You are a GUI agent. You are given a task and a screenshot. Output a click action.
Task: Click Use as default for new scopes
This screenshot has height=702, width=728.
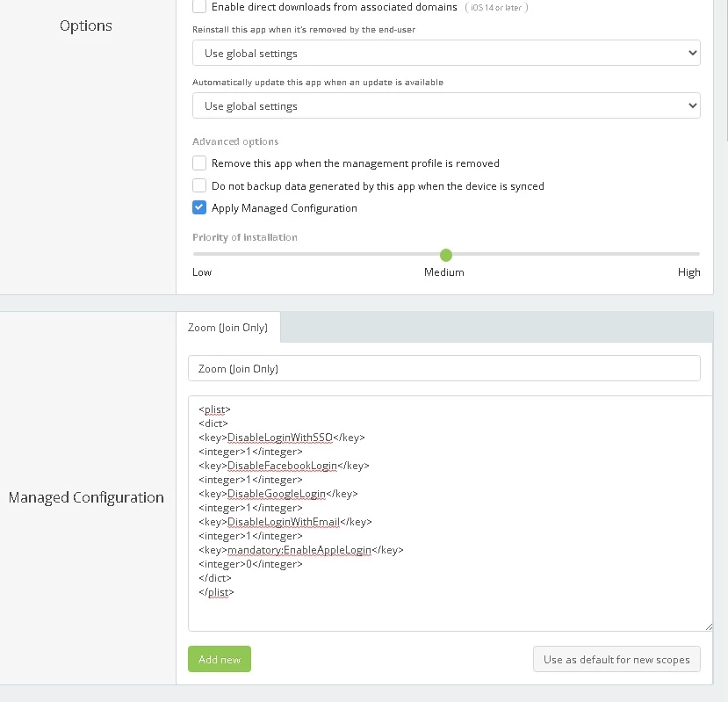tap(616, 659)
